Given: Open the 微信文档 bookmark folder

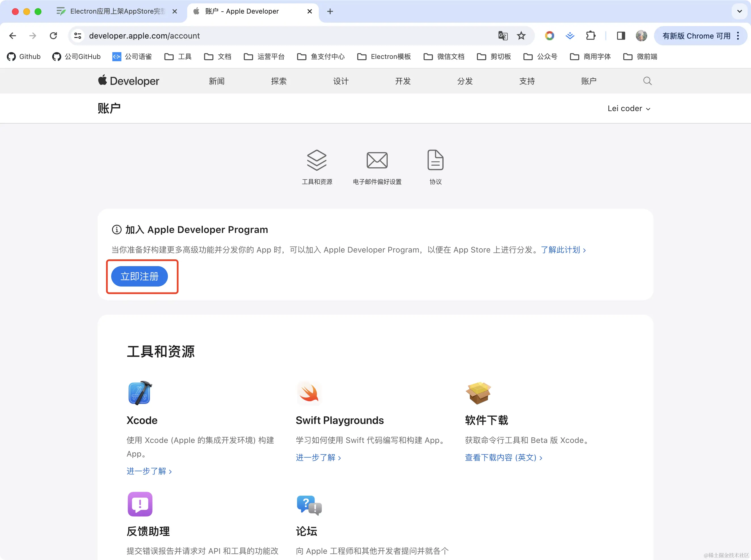Looking at the screenshot, I should point(444,57).
